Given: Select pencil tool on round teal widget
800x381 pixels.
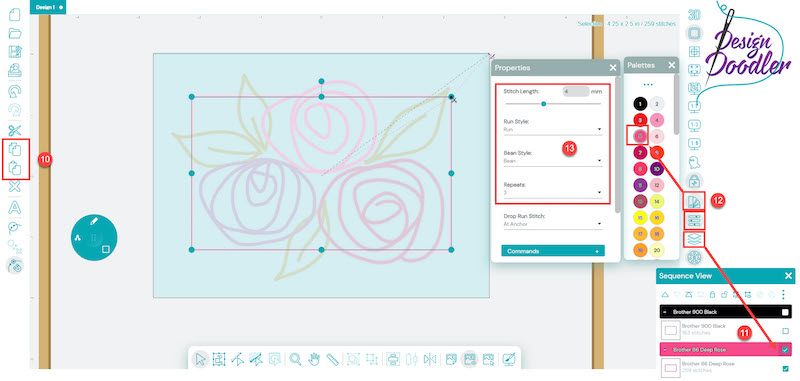Looking at the screenshot, I should pyautogui.click(x=93, y=221).
